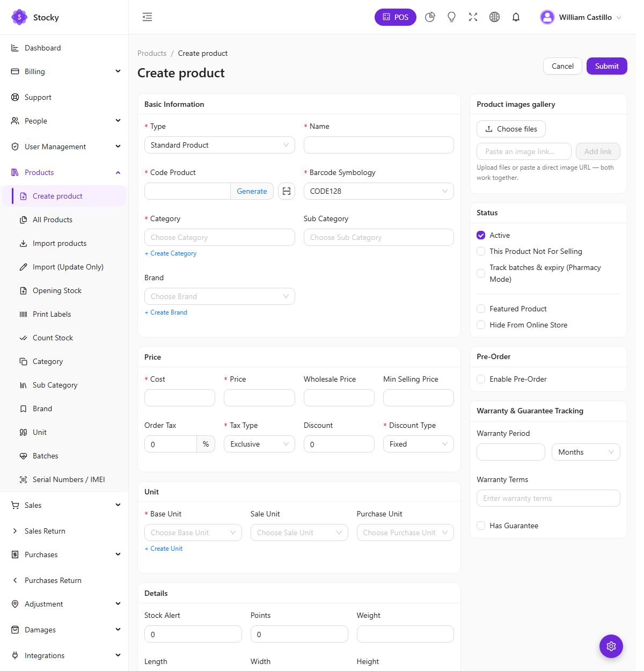Open Purchases Return in the sidebar
Screen dimensions: 644x671
(64, 580)
